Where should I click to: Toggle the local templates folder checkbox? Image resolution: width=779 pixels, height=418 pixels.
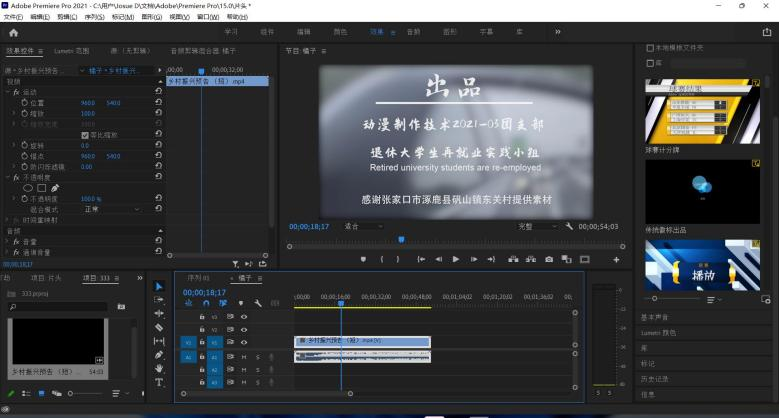[x=650, y=48]
